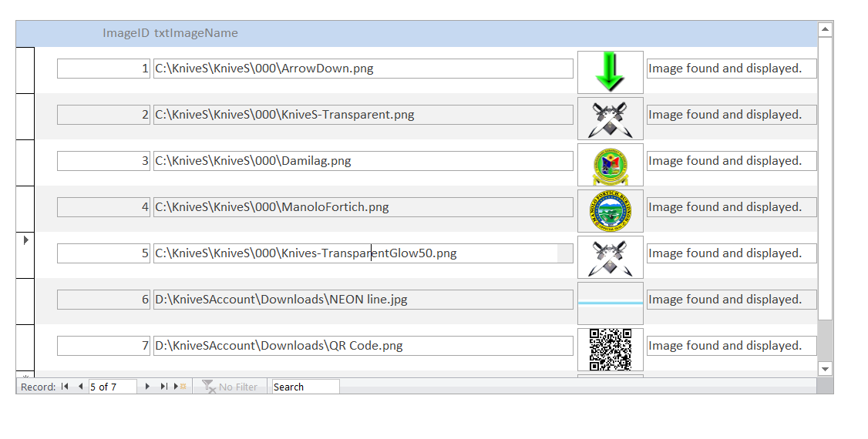Click ImageID field containing 6
The image size is (868, 439).
(103, 300)
